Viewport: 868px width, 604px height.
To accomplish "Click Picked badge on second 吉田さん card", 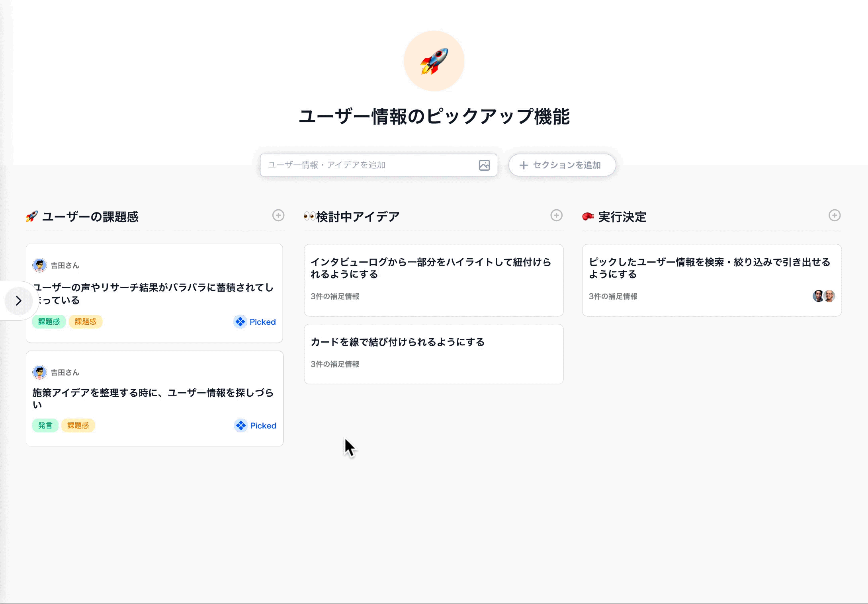I will 255,425.
